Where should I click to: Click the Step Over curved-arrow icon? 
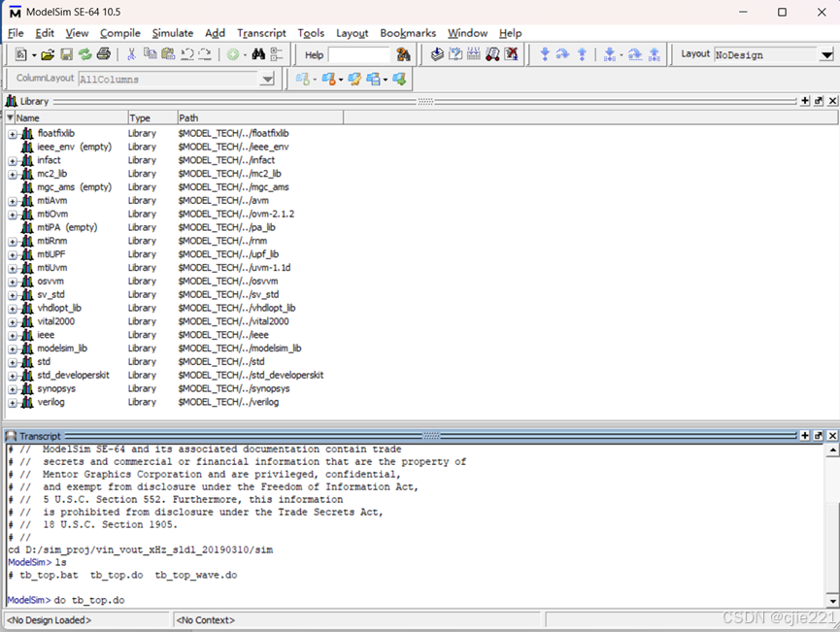pyautogui.click(x=562, y=54)
